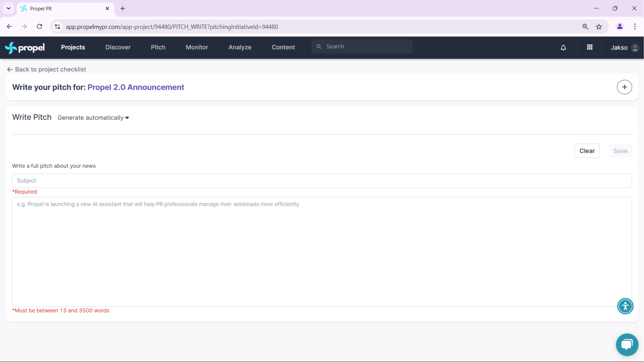Open the Chrome profile icon

tap(620, 26)
